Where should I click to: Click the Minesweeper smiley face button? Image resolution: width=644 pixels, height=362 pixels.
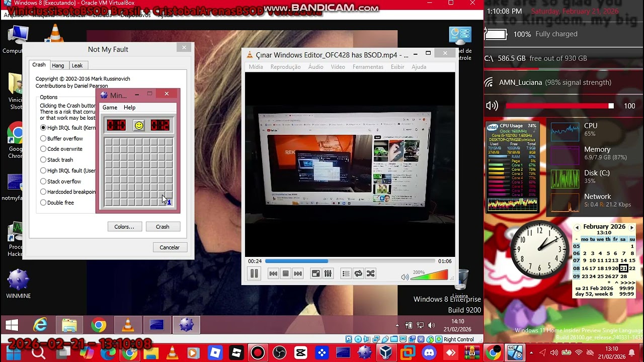click(139, 125)
